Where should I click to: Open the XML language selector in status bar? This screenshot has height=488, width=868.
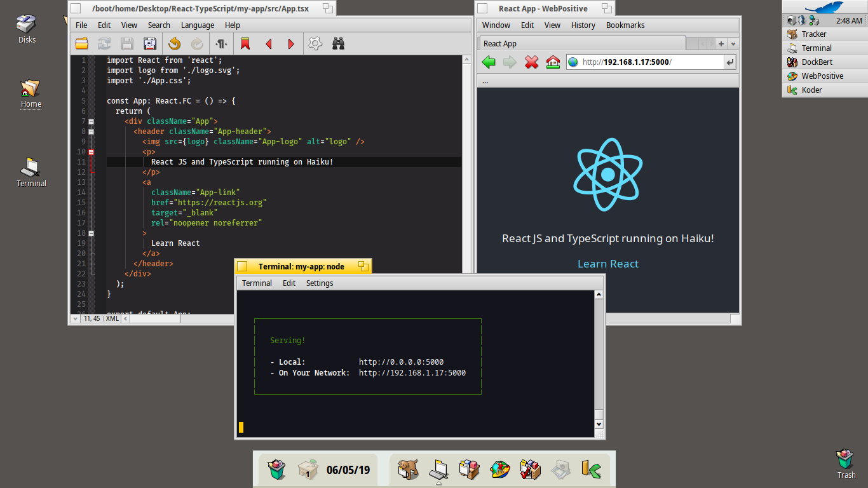(x=112, y=318)
